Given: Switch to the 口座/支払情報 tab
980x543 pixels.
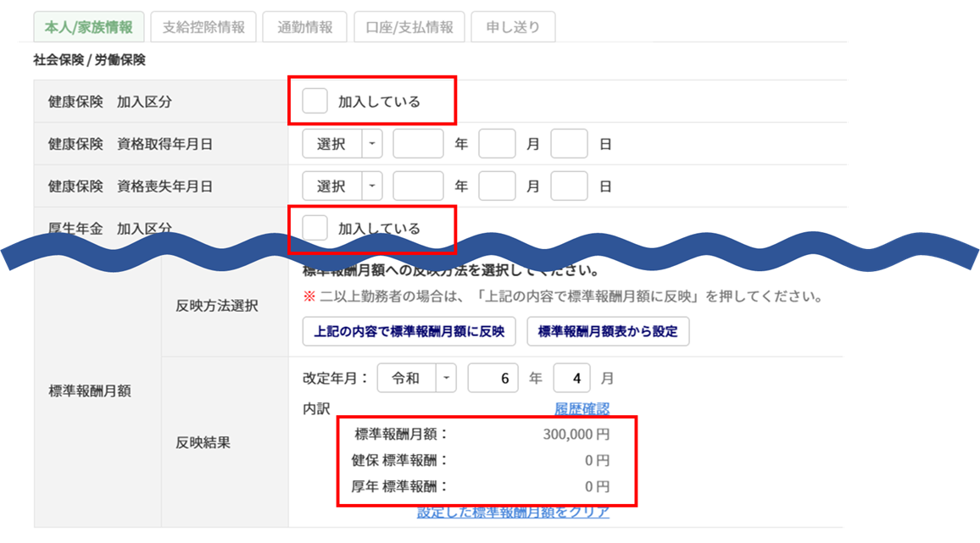Looking at the screenshot, I should pos(409,27).
